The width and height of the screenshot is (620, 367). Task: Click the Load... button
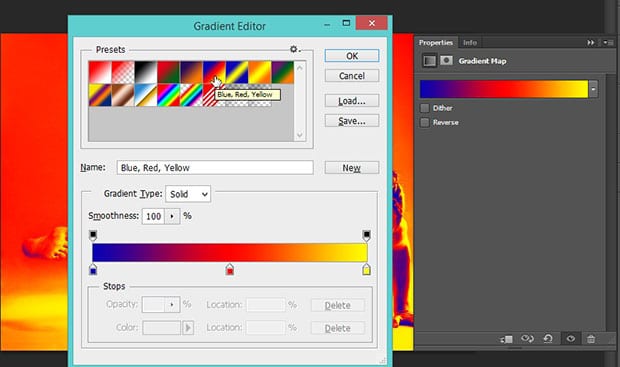[x=352, y=101]
